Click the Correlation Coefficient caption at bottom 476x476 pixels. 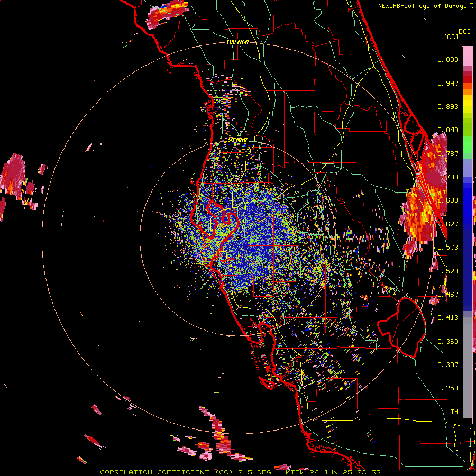pos(240,472)
